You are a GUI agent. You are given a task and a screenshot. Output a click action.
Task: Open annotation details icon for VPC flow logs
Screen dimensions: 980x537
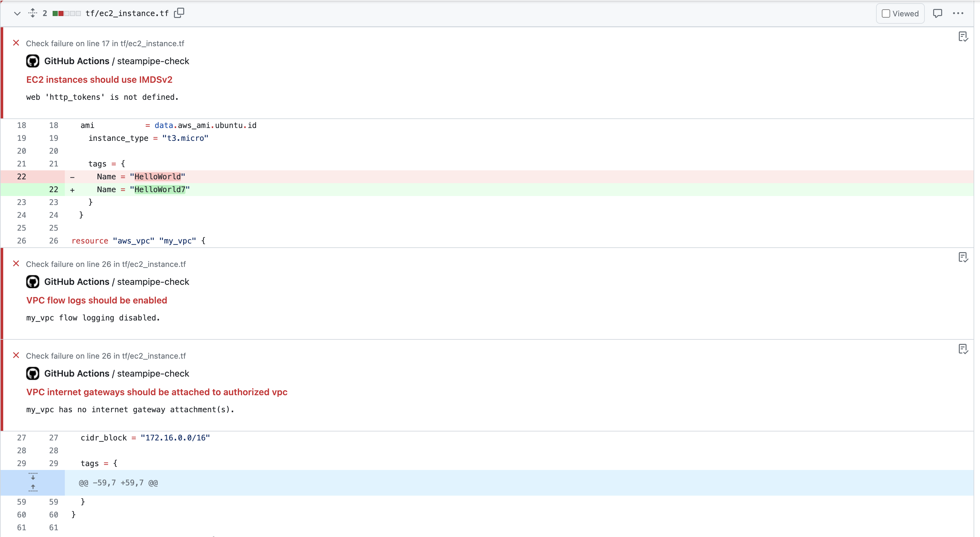click(963, 258)
